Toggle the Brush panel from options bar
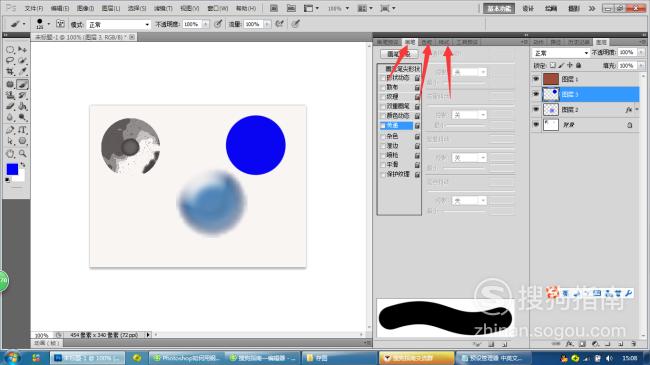650x365 pixels. [x=60, y=24]
